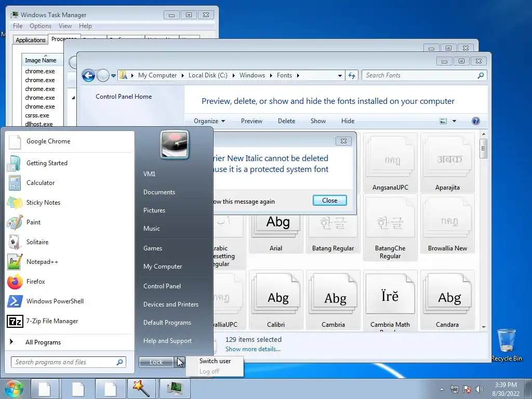Change view icon in Fonts toolbar
Image resolution: width=532 pixels, height=399 pixels.
click(x=443, y=121)
